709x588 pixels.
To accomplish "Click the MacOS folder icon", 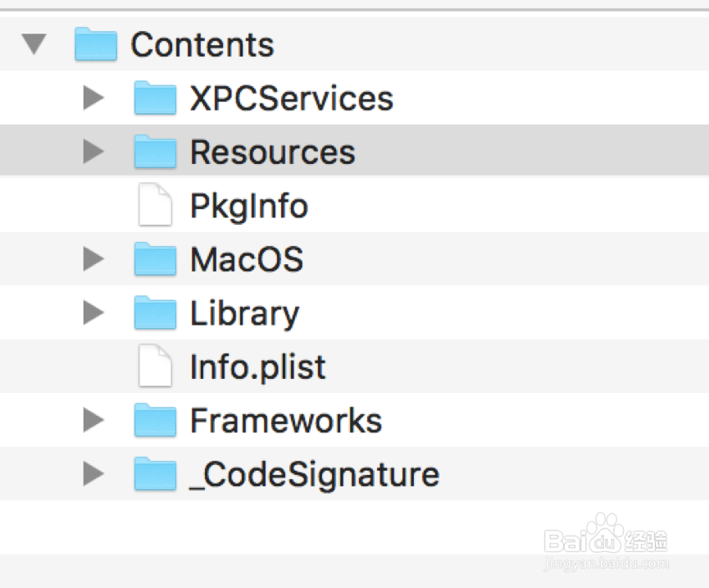I will coord(155,260).
